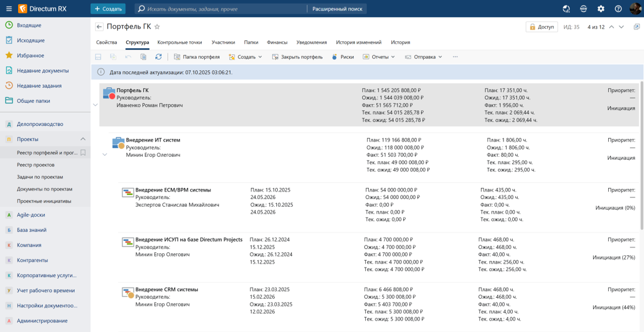The height and width of the screenshot is (332, 644).
Task: Open Agile-доски module
Action: (x=45, y=215)
